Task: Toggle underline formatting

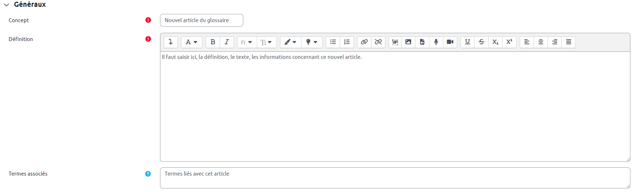Action: point(467,42)
